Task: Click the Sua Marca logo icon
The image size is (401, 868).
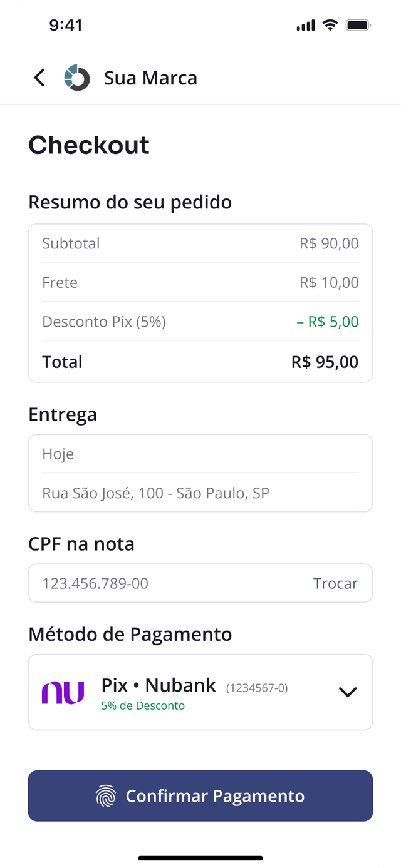Action: click(77, 78)
